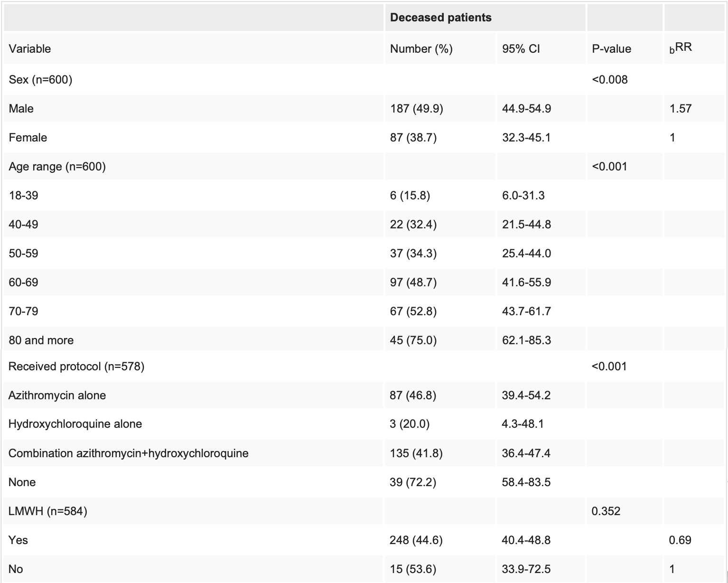Select the Azithromycin alone row label
The width and height of the screenshot is (728, 583).
coord(57,395)
